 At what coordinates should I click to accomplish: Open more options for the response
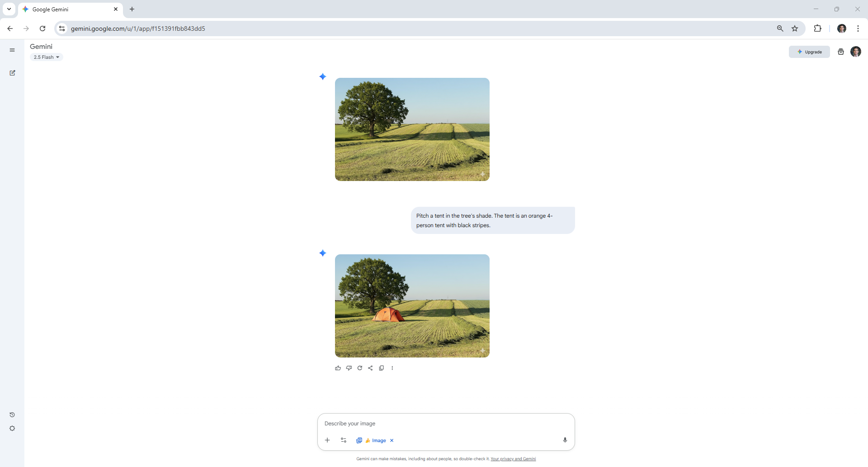click(x=392, y=368)
